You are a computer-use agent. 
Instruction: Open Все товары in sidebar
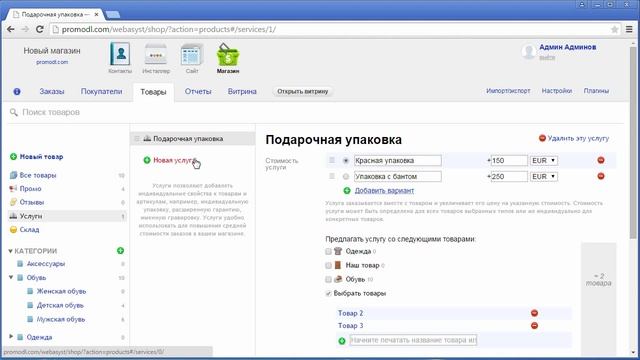click(x=38, y=175)
